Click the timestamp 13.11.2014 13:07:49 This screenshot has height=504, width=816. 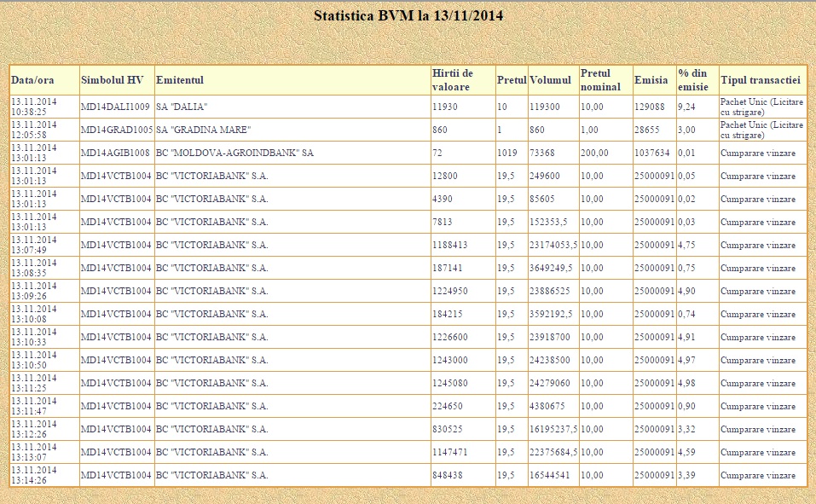coord(34,245)
